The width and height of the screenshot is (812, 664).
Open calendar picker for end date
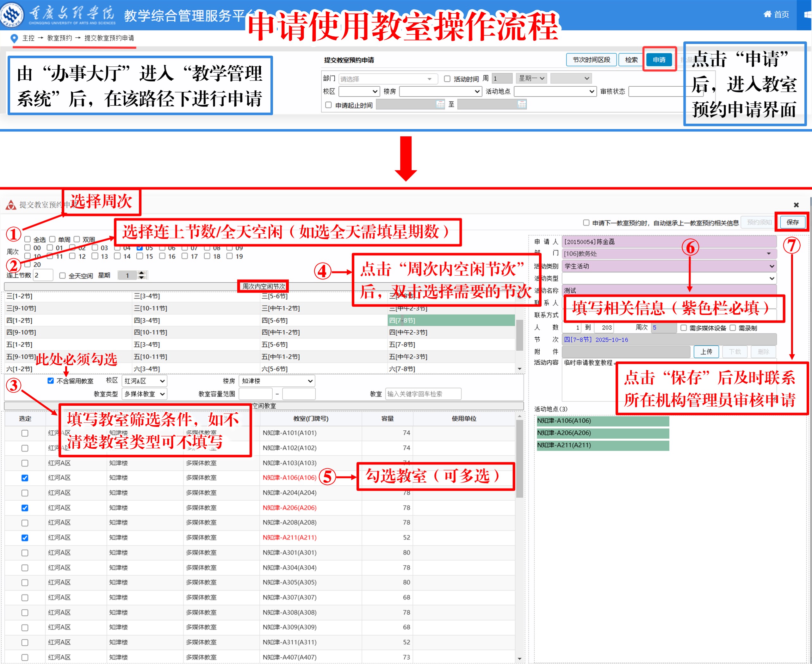pos(522,104)
